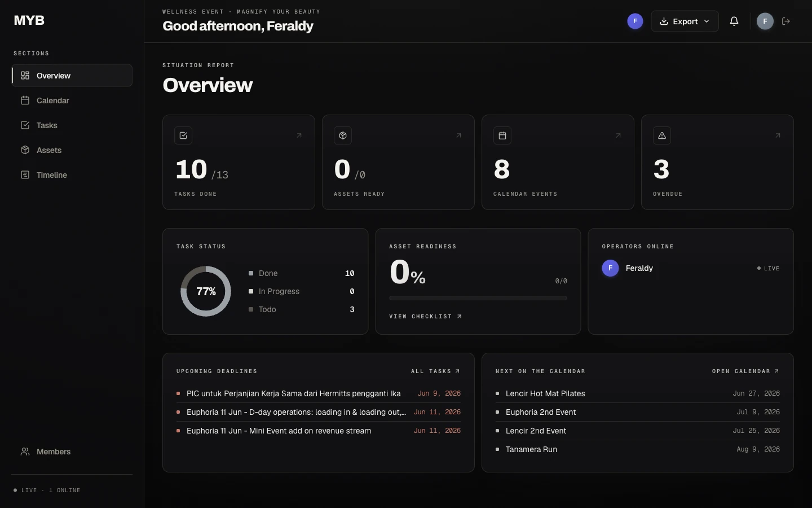Click the Live 1 Online status footer
This screenshot has height=508, width=812.
point(47,491)
